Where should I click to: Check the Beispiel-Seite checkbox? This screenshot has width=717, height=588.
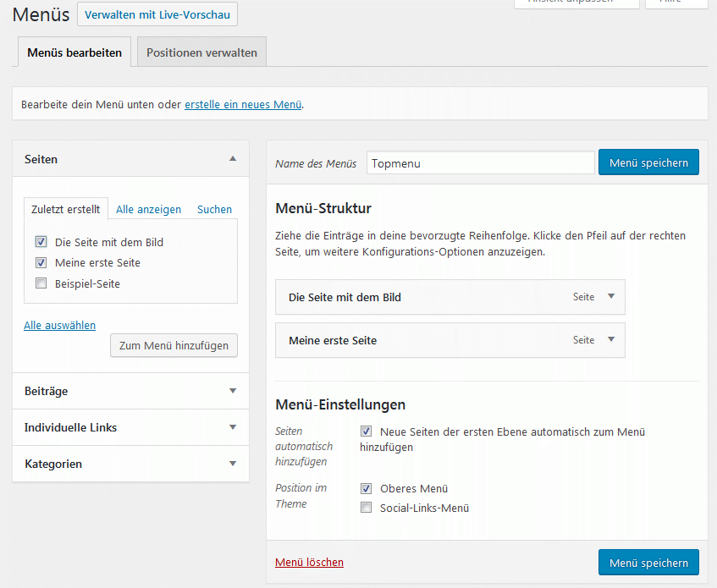point(41,283)
